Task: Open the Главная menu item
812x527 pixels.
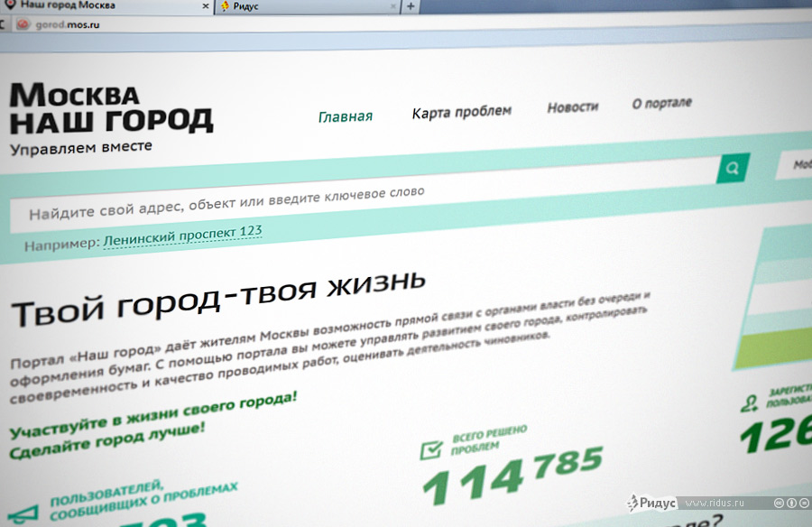Action: click(346, 116)
